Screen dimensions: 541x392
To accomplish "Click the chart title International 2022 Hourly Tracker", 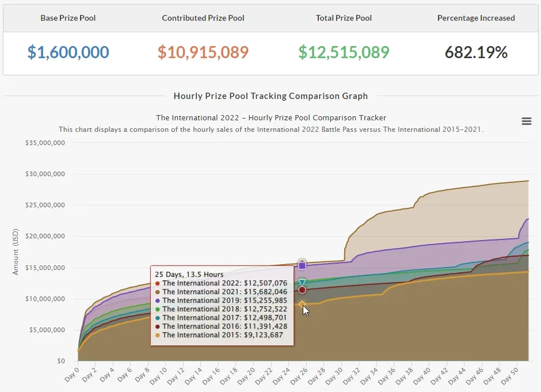I will (271, 117).
